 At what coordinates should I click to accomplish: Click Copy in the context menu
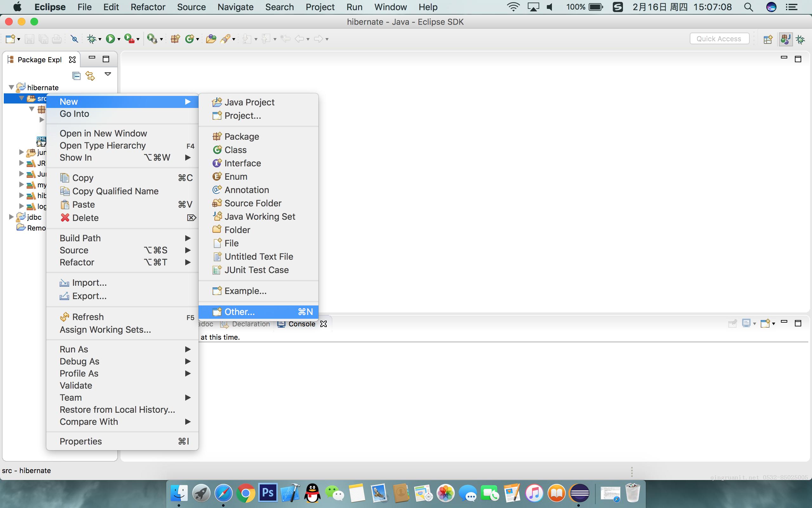(x=122, y=178)
